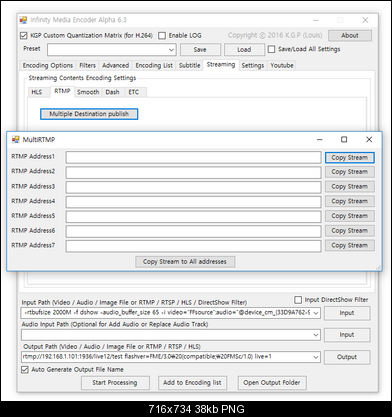Image resolution: width=392 pixels, height=417 pixels.
Task: Expand the Output Path dropdown arrow
Action: 315,357
